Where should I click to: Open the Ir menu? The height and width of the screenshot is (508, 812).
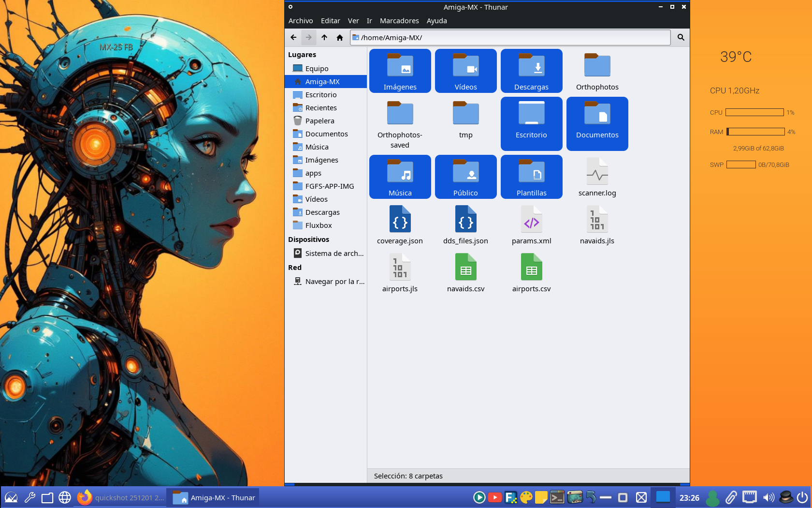click(x=369, y=21)
